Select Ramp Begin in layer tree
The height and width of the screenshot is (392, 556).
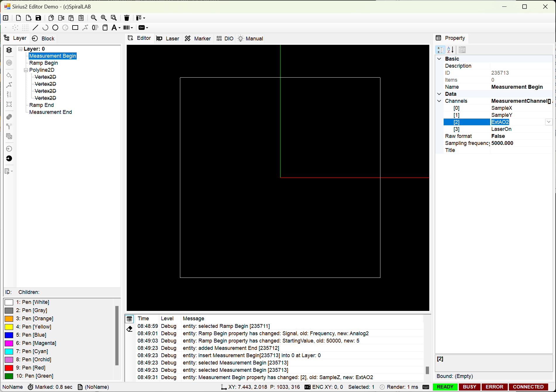44,63
